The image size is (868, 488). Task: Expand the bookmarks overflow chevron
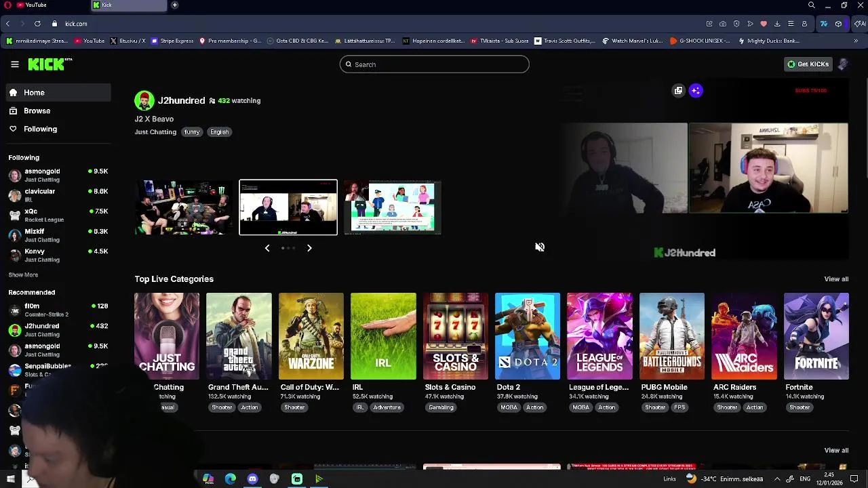tap(856, 41)
